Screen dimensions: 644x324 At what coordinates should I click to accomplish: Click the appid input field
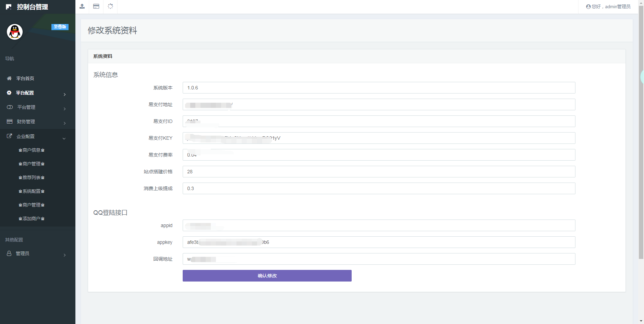[379, 225]
